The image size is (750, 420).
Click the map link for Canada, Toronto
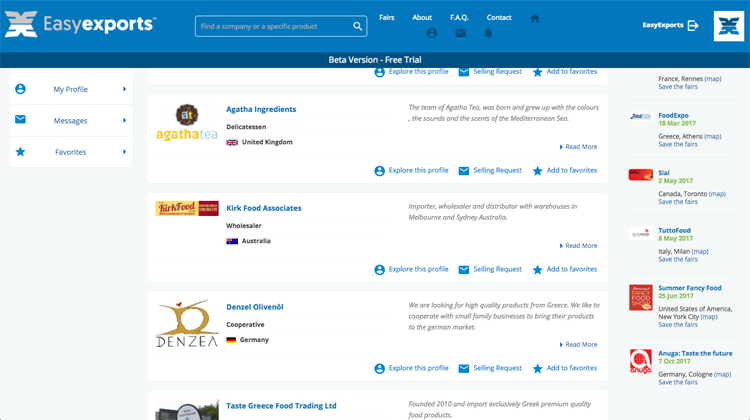(717, 194)
